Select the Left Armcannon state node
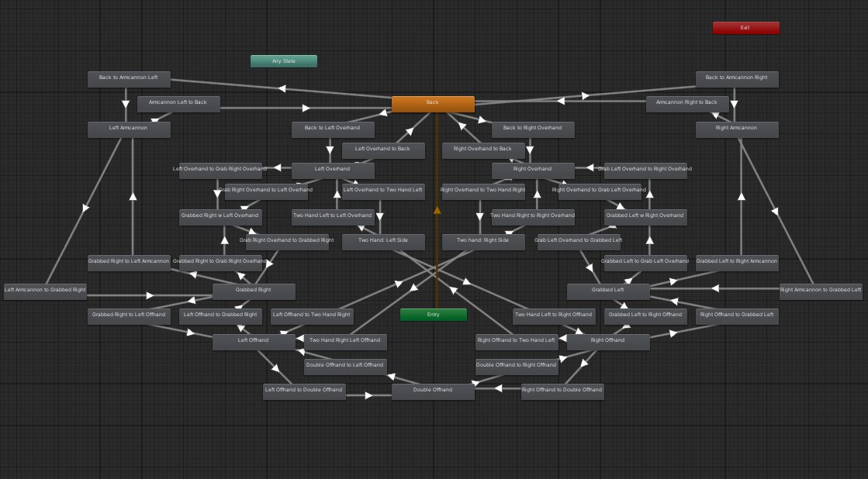 click(x=129, y=129)
